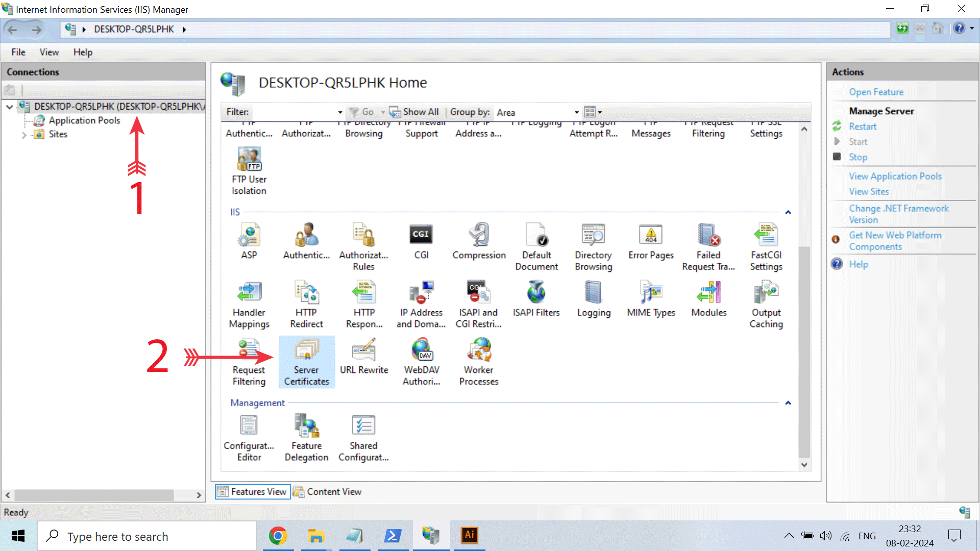This screenshot has height=551, width=980.
Task: Click Change .NET Framework Version link
Action: point(898,214)
